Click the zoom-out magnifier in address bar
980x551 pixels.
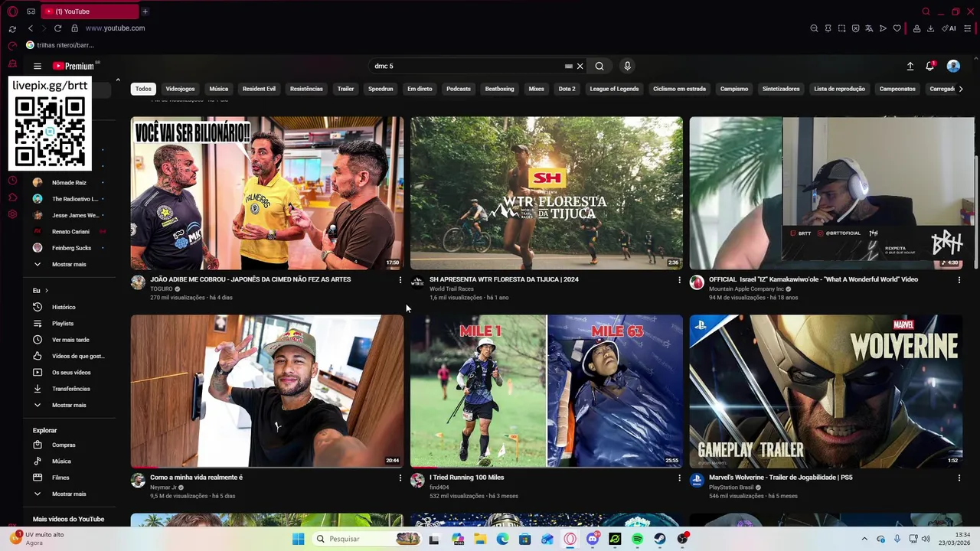coord(814,28)
